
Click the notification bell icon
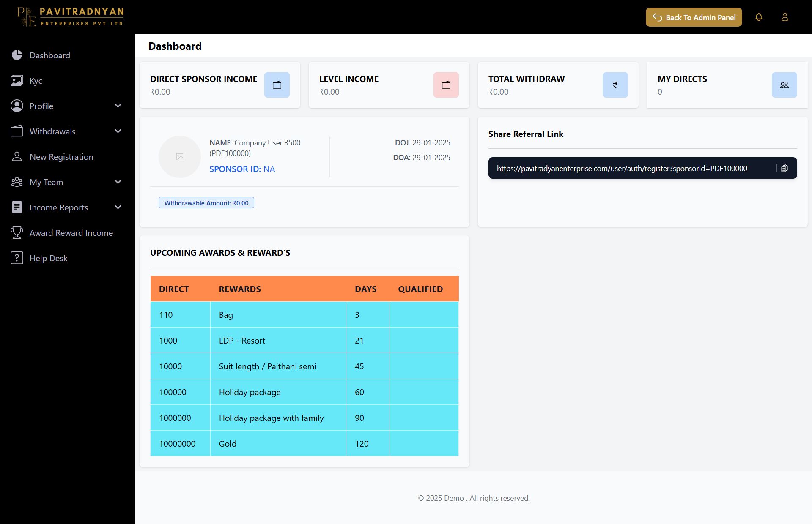(x=759, y=17)
